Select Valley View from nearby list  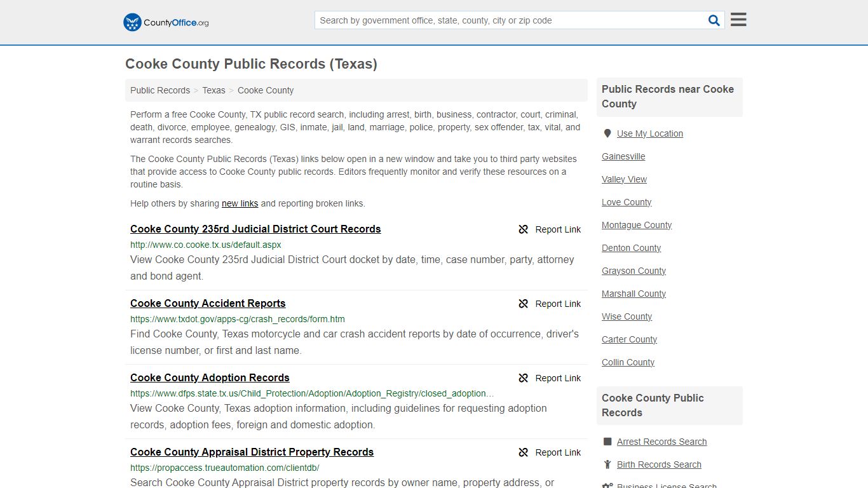coord(624,179)
